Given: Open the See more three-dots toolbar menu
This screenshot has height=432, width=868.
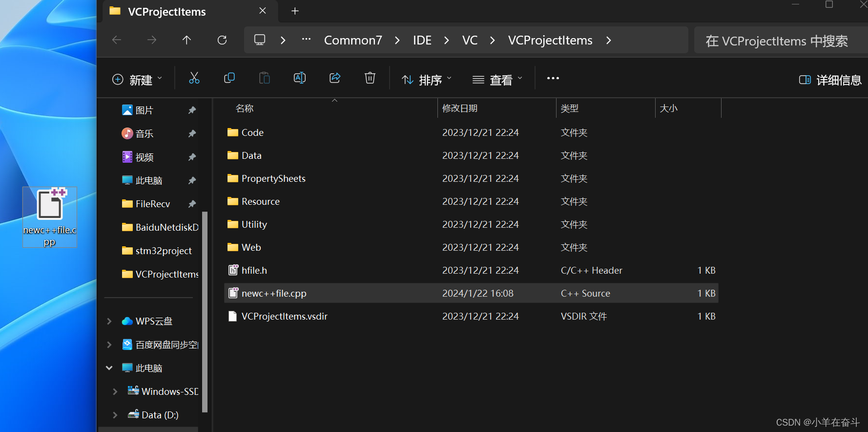Looking at the screenshot, I should click(x=553, y=78).
